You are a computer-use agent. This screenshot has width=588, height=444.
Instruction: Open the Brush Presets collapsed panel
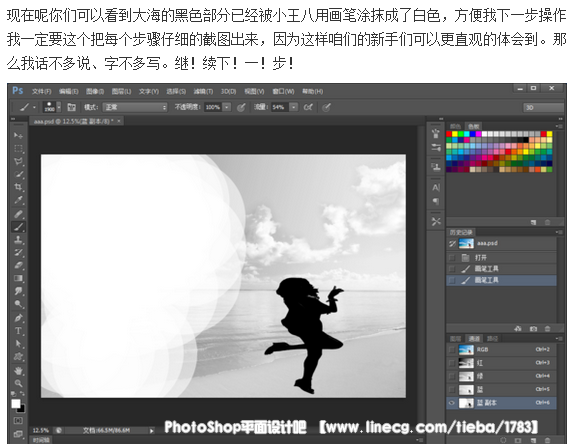[x=435, y=147]
